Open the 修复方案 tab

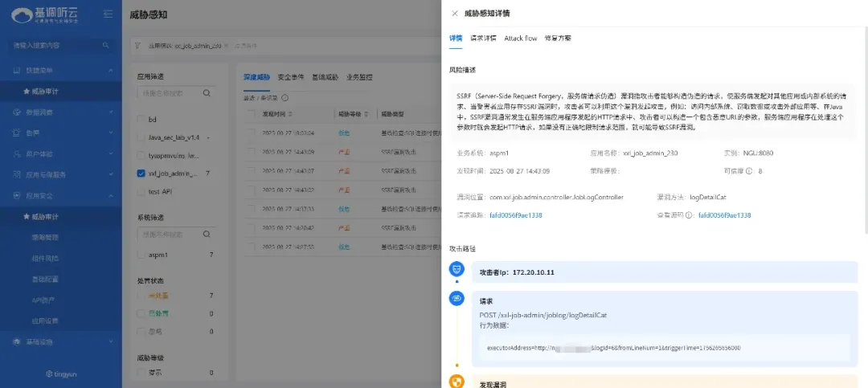click(x=558, y=38)
